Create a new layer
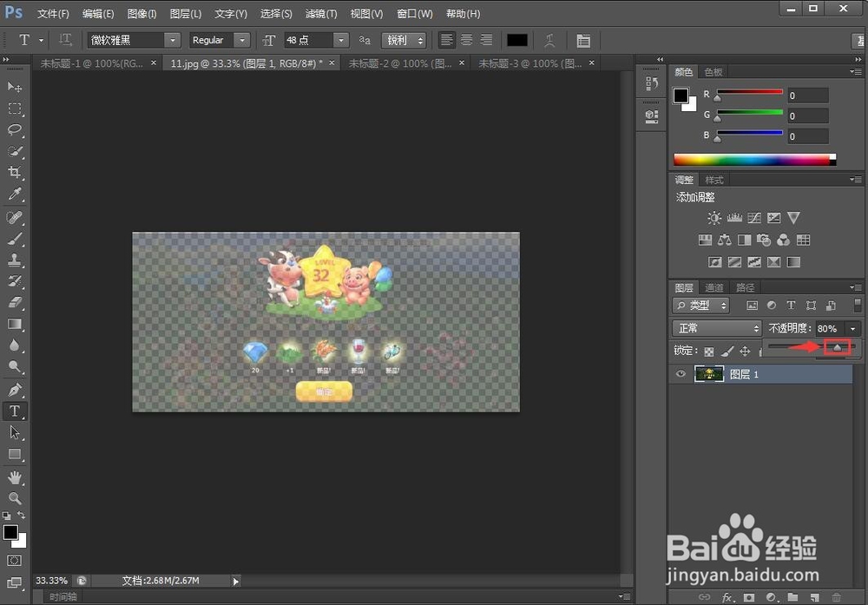The height and width of the screenshot is (605, 868). [x=815, y=597]
